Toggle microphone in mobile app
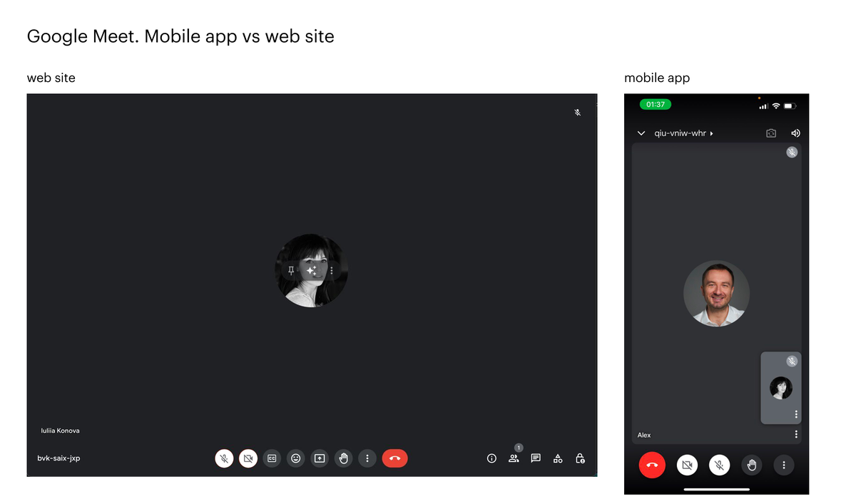Viewport: 856px width, 504px height. [720, 465]
